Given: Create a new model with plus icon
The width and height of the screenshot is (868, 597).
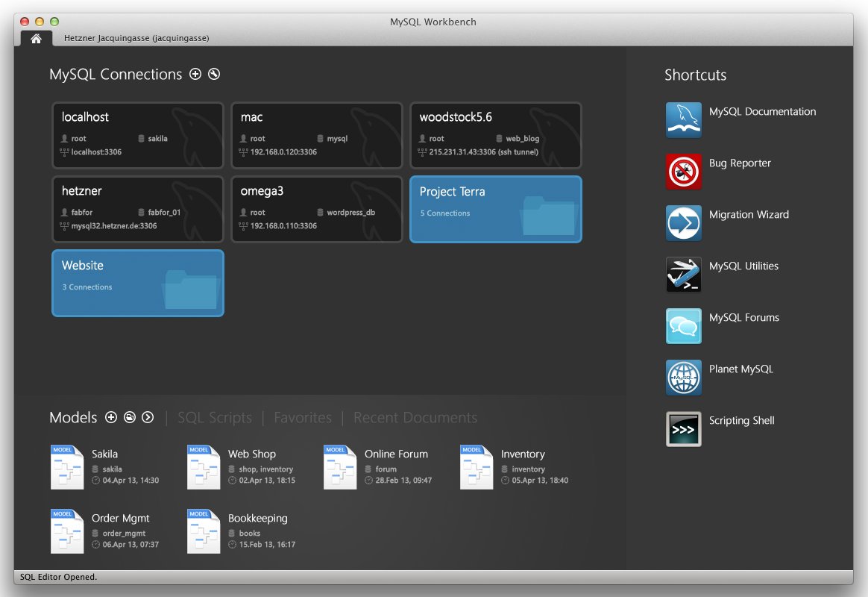Looking at the screenshot, I should coord(111,418).
